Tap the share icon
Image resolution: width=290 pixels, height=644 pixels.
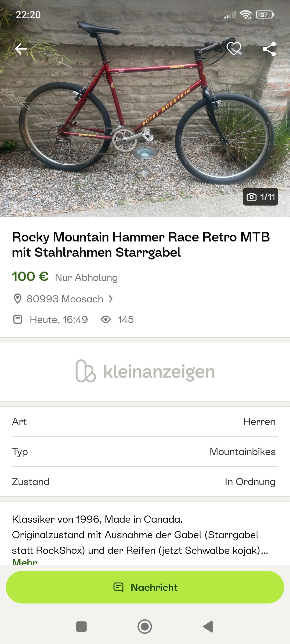point(269,49)
